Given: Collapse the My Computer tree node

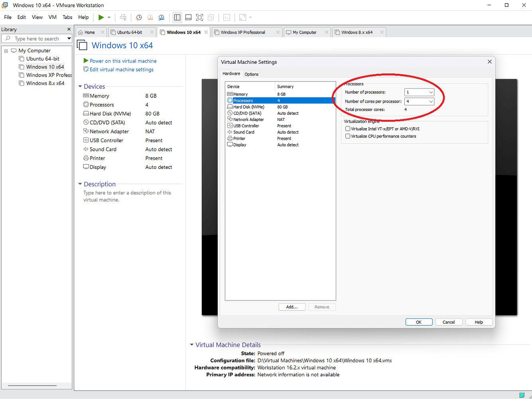Looking at the screenshot, I should click(6, 51).
